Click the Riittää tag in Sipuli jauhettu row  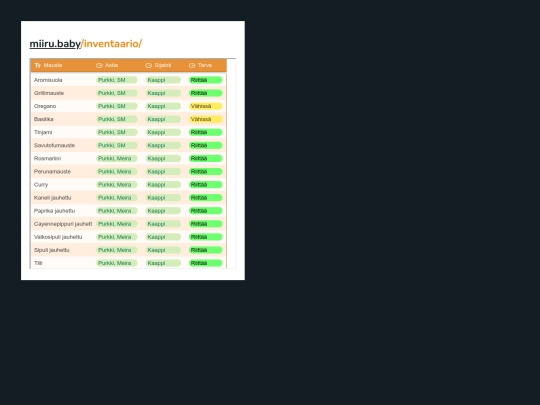pos(206,250)
